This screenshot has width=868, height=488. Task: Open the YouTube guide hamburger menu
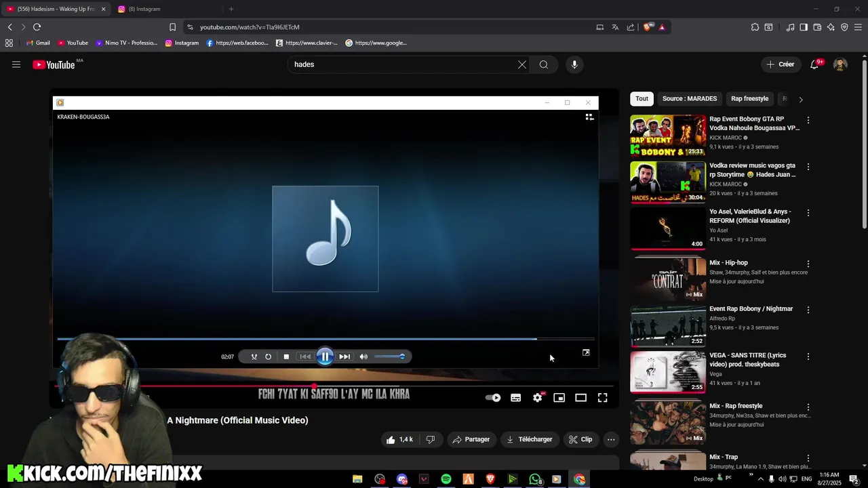tap(16, 64)
